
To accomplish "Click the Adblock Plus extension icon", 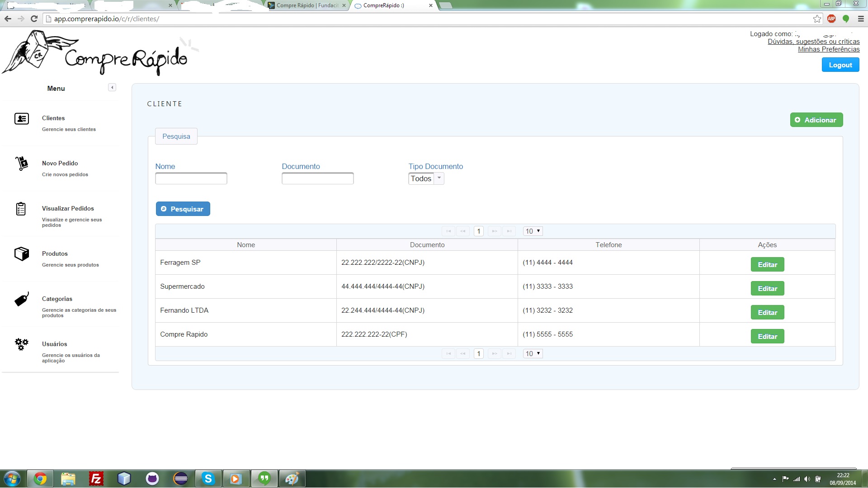I will [x=831, y=19].
